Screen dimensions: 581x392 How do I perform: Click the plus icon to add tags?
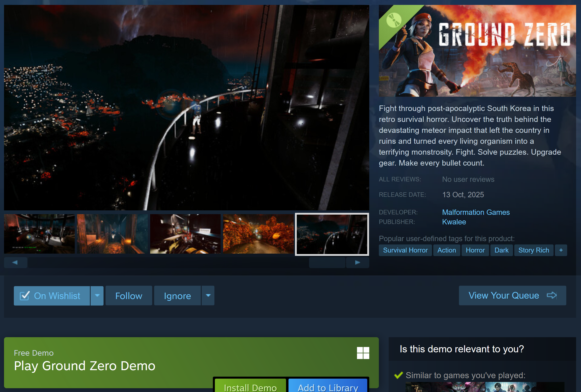tap(561, 250)
